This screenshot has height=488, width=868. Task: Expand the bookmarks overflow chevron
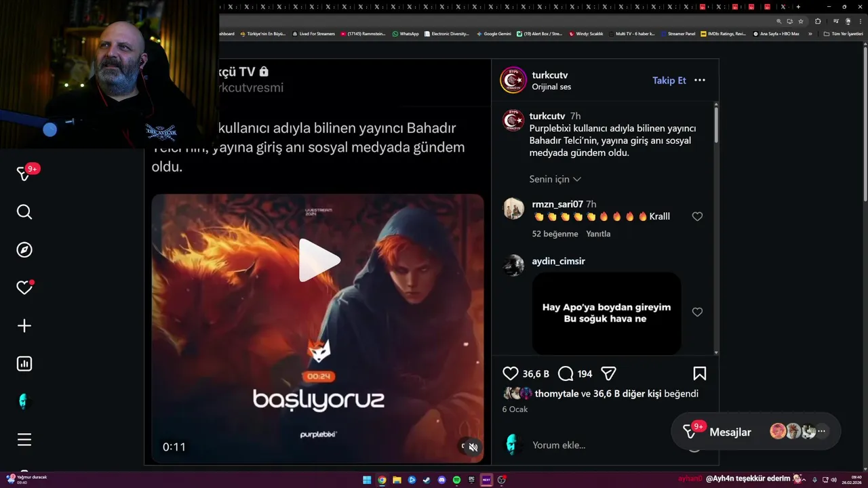(x=810, y=33)
